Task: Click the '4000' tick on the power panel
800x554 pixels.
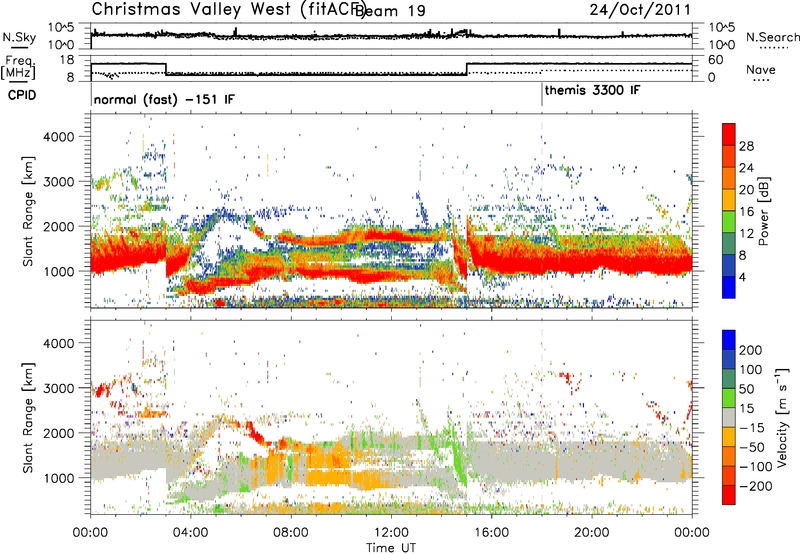Action: coord(59,137)
